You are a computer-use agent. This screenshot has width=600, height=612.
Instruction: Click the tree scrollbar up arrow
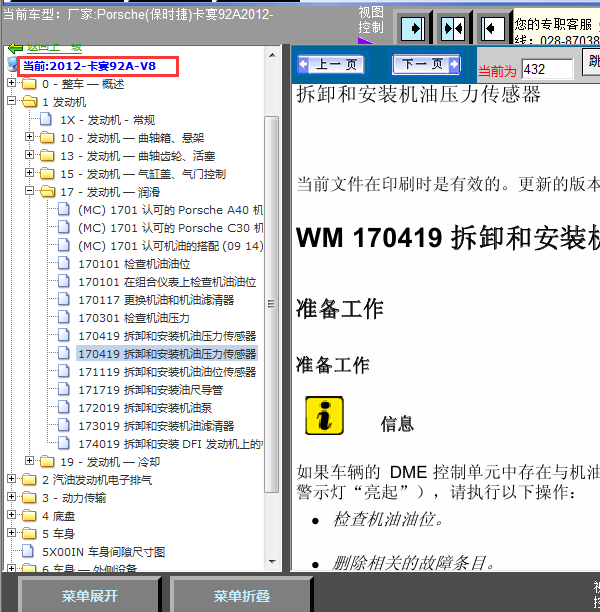(272, 55)
